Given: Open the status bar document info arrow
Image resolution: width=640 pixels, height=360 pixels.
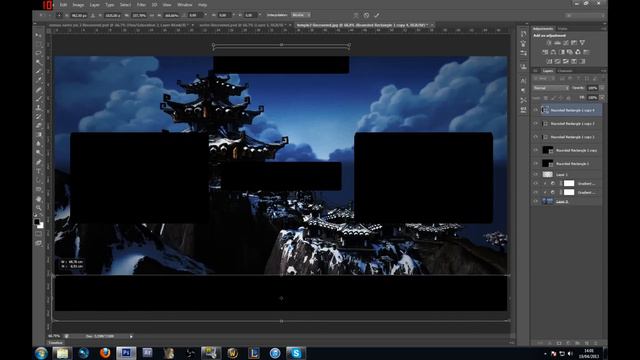Looking at the screenshot, I should [x=131, y=336].
